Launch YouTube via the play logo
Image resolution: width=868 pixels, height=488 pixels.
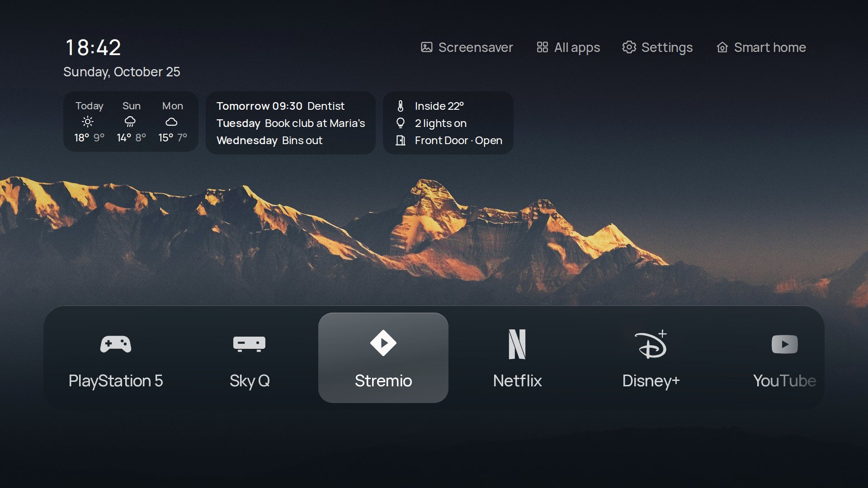point(785,344)
